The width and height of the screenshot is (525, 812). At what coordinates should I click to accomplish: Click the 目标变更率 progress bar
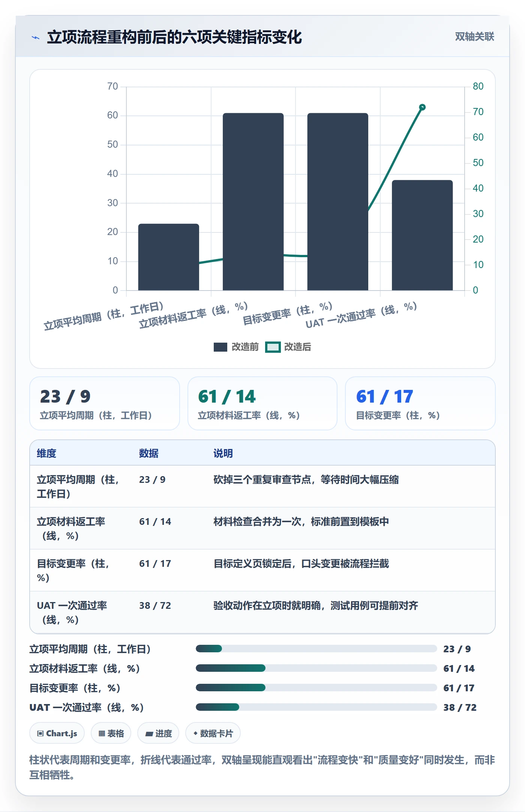(316, 688)
